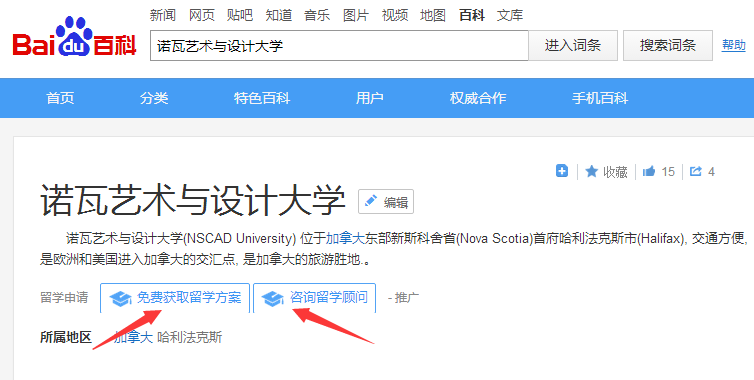
Task: Open the 用户 navigation menu
Action: (x=369, y=98)
